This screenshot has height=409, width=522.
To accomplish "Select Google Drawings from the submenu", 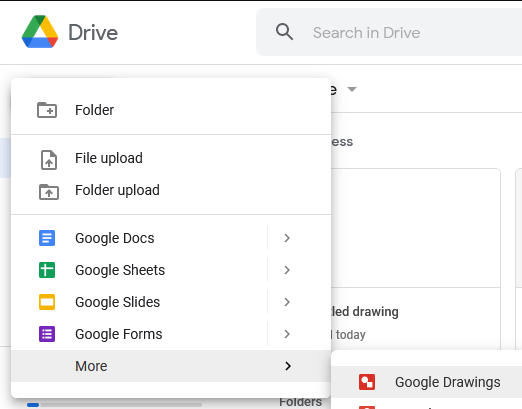I will pos(427,382).
